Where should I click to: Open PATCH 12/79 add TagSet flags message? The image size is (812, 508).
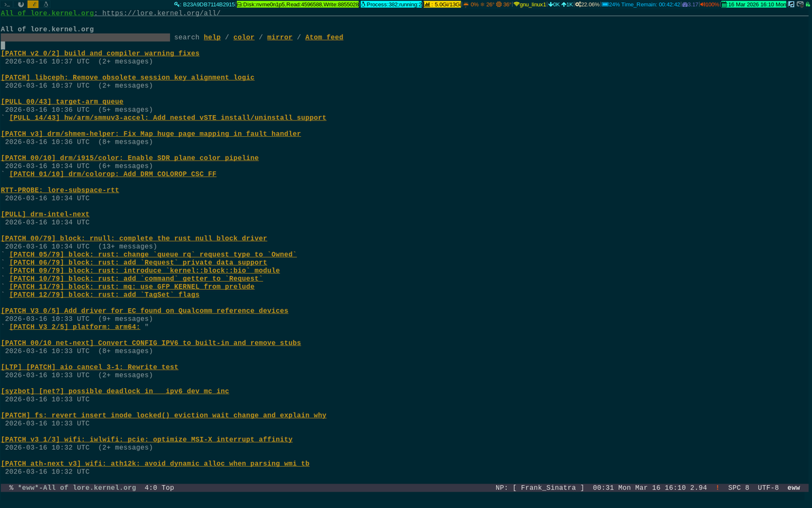pyautogui.click(x=104, y=295)
